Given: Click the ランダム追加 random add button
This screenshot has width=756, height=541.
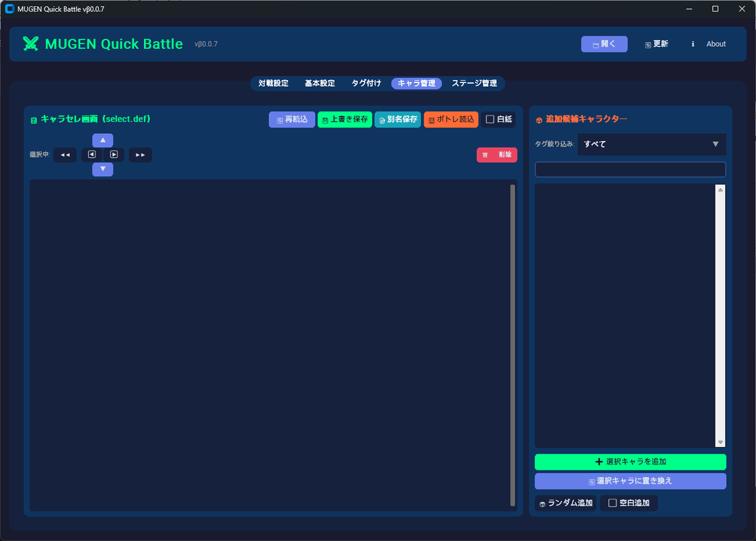Looking at the screenshot, I should [566, 503].
